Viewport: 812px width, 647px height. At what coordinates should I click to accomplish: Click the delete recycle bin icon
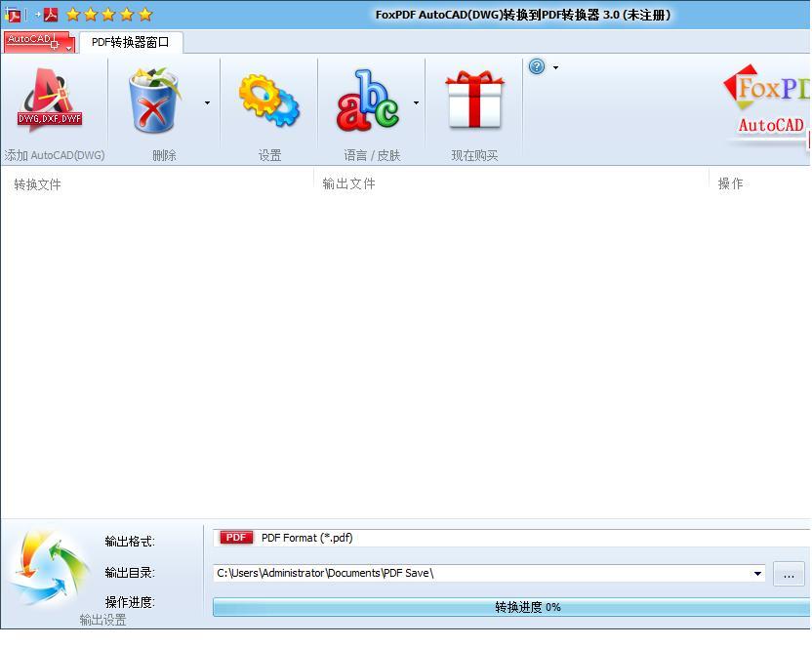(154, 100)
